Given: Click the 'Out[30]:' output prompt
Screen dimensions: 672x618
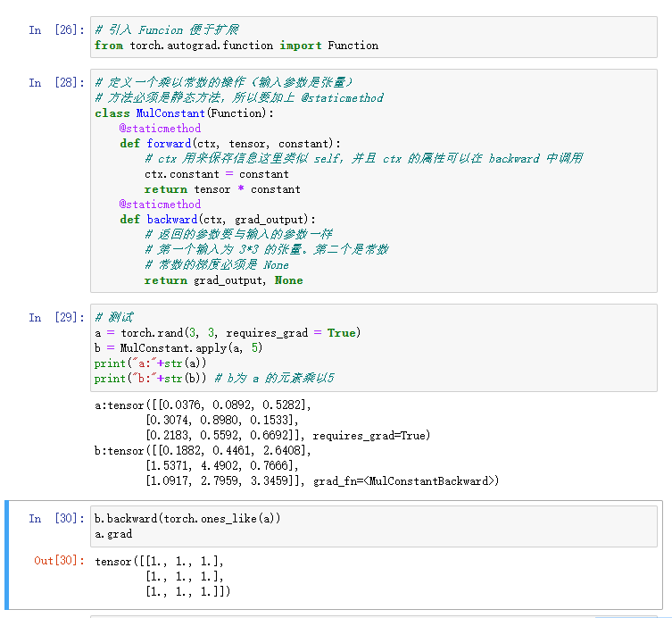Looking at the screenshot, I should click(59, 561).
